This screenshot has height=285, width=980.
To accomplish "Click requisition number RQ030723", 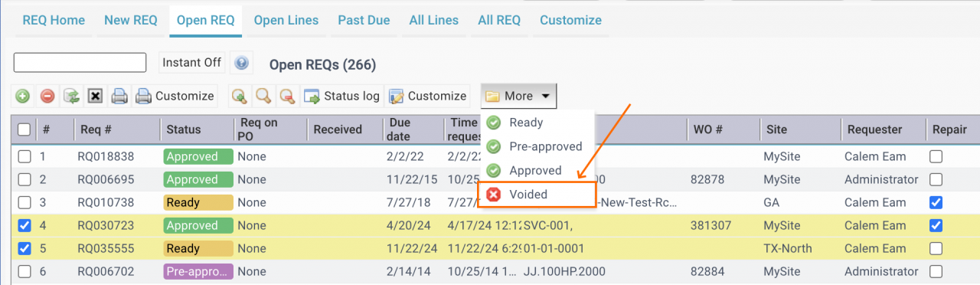I will 106,225.
